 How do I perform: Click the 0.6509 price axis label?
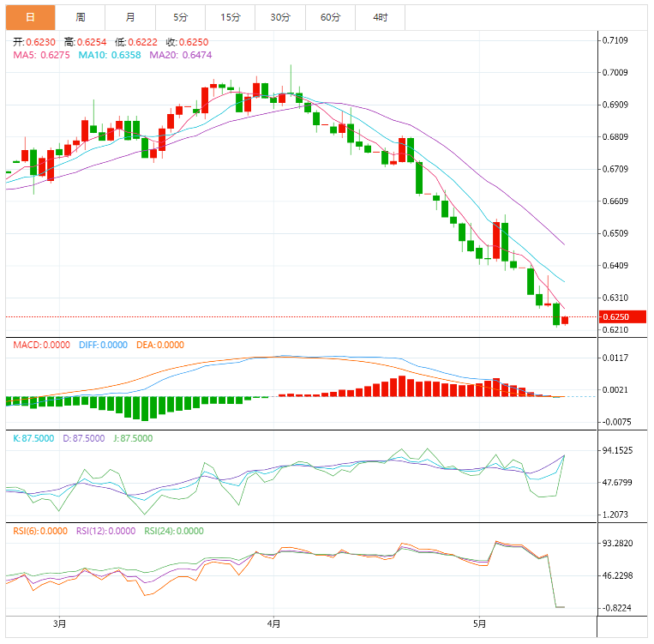click(x=615, y=233)
